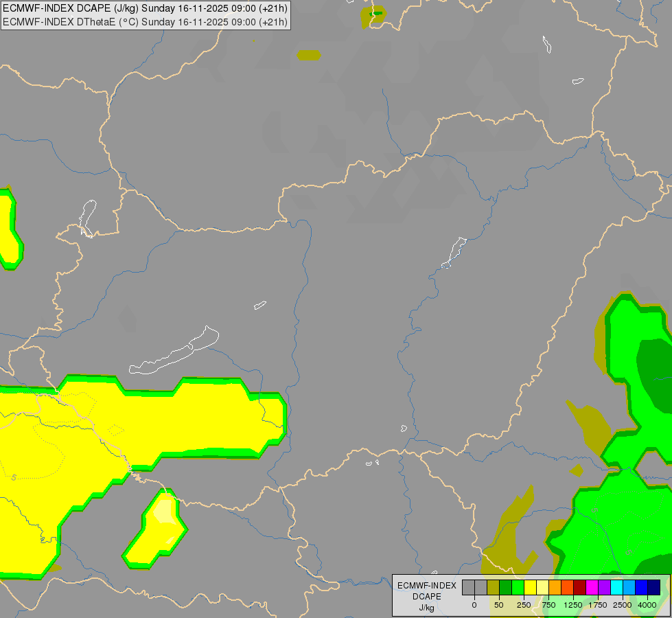Click the J/kg unit label in legend
This screenshot has width=672, height=618.
426,608
